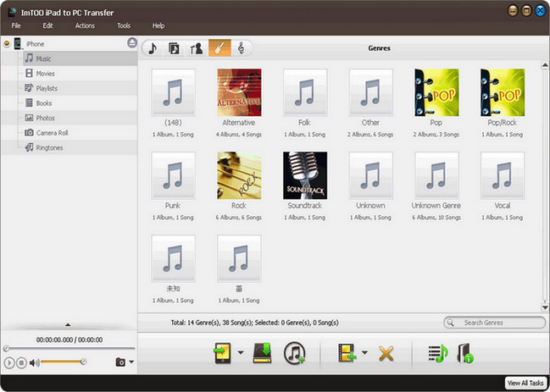Switch to the Artists view tab

click(197, 48)
